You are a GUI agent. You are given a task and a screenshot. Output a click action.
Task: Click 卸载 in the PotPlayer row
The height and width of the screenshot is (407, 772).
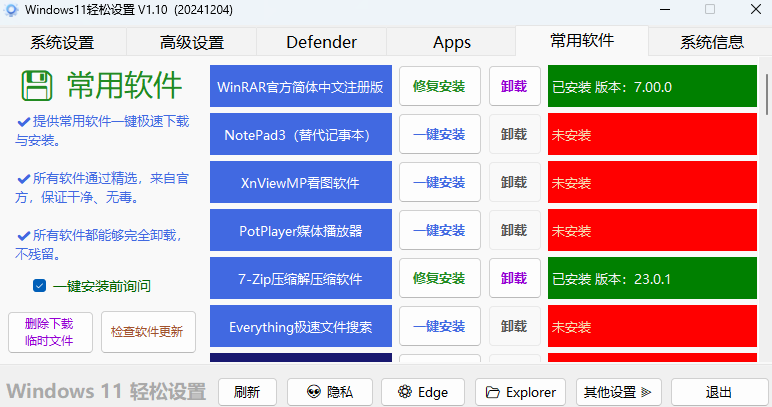point(515,230)
